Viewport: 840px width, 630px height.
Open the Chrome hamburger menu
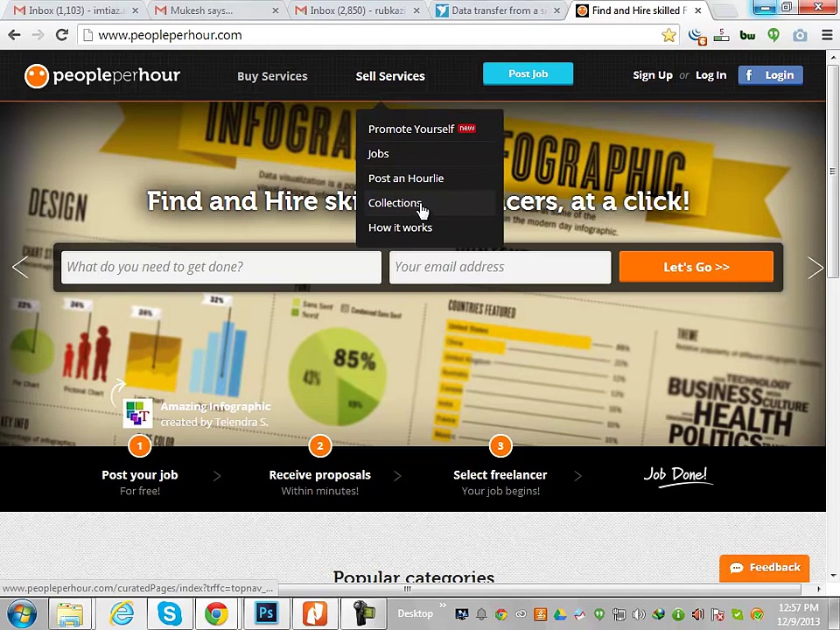[x=827, y=35]
